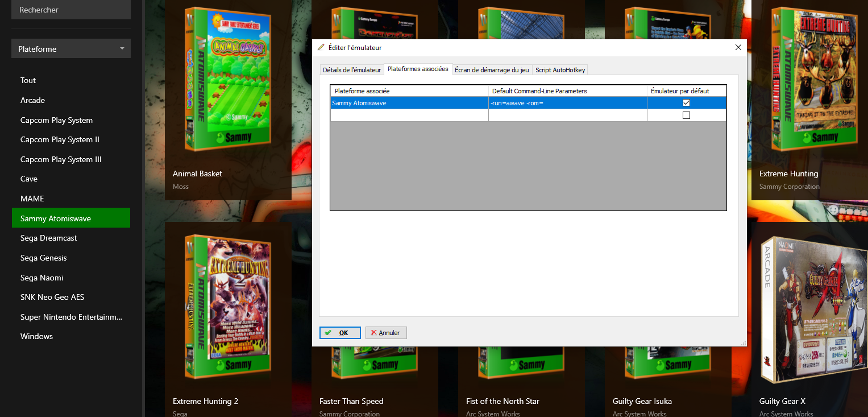Open the Détails de l'émulateur tab
Image resolution: width=868 pixels, height=417 pixels.
[352, 70]
